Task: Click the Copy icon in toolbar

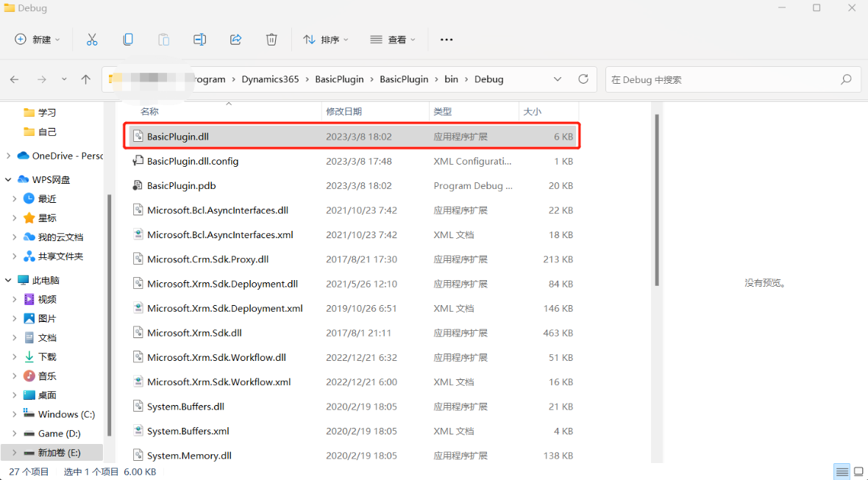Action: coord(128,39)
